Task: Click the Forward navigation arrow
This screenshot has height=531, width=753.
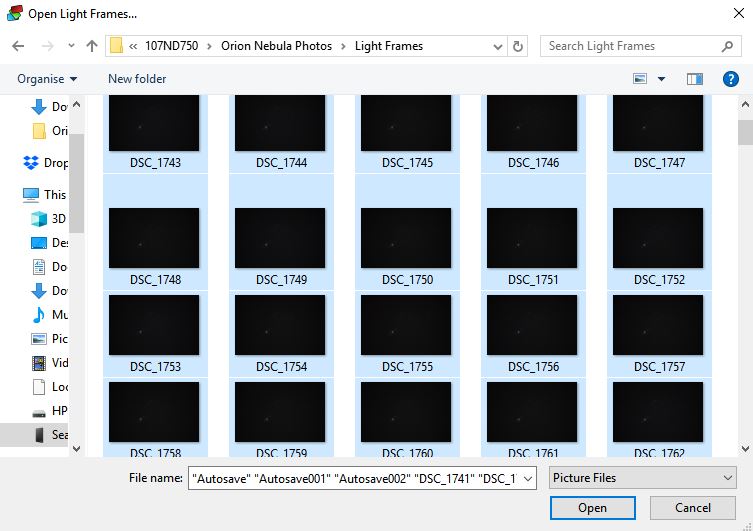Action: coord(48,46)
